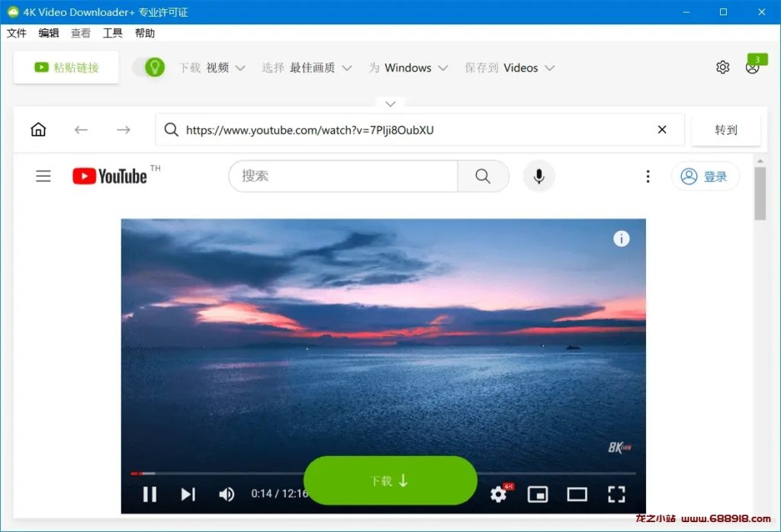
Task: Open the settings gear in the toolbar
Action: (x=723, y=67)
